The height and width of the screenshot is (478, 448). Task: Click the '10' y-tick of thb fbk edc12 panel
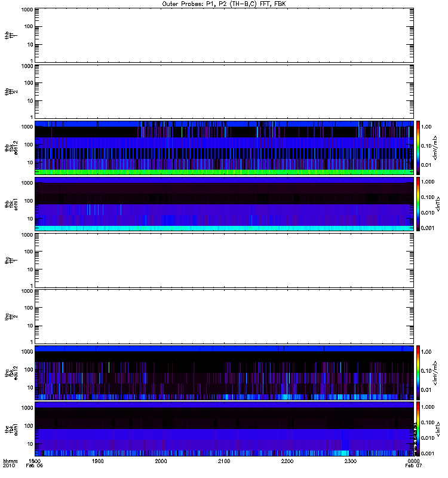(x=30, y=163)
